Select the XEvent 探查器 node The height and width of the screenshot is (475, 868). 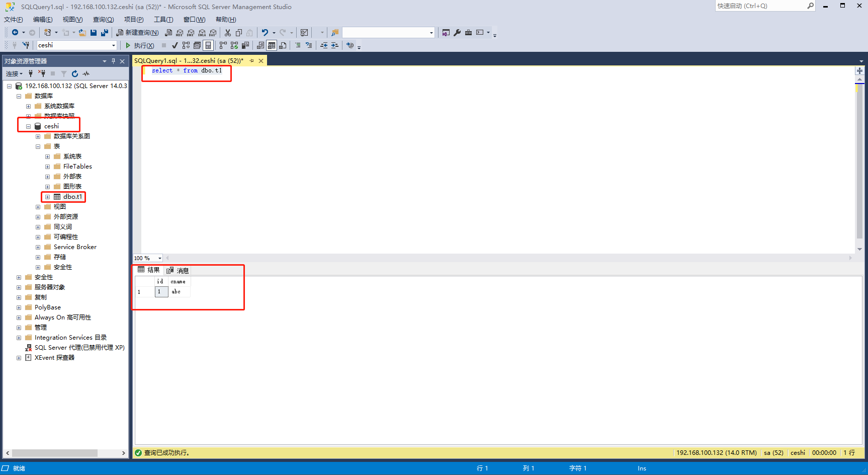coord(54,358)
